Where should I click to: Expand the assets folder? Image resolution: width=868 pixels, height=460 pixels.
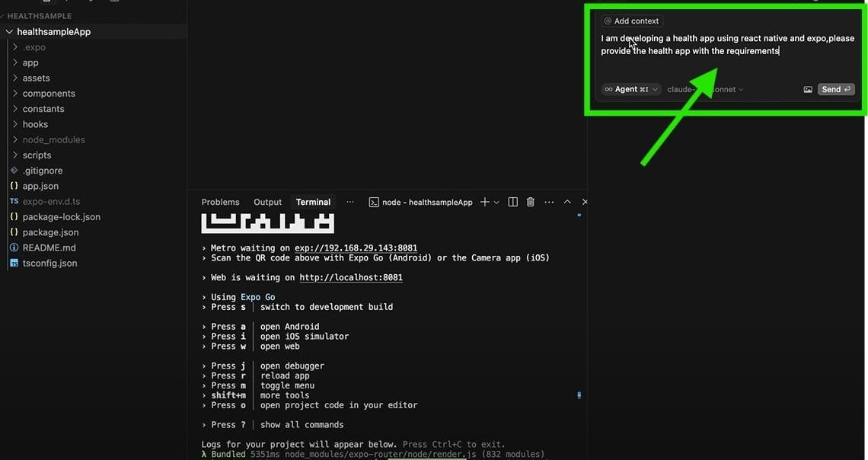click(x=36, y=78)
